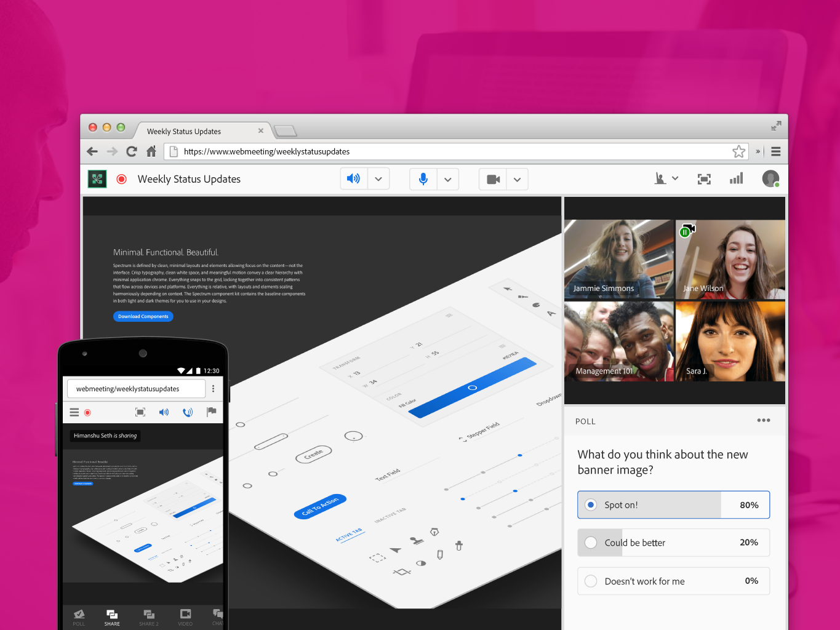Toggle the red recording indicator
Image resolution: width=840 pixels, height=630 pixels.
122,179
